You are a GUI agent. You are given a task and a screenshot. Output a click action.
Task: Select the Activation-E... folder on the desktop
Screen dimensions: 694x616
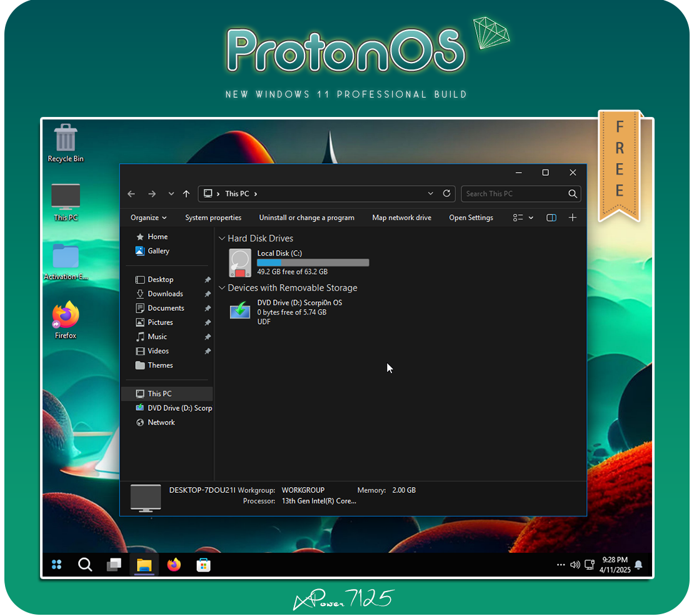click(66, 261)
